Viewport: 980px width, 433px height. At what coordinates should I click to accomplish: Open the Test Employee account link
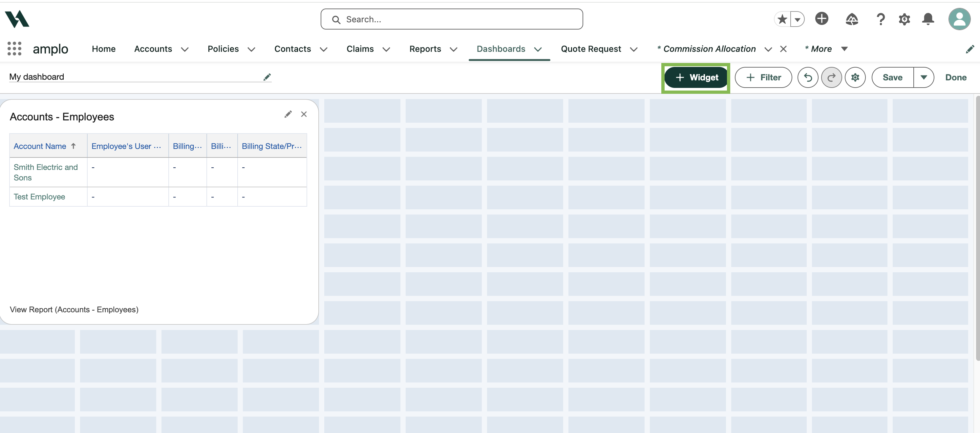39,196
